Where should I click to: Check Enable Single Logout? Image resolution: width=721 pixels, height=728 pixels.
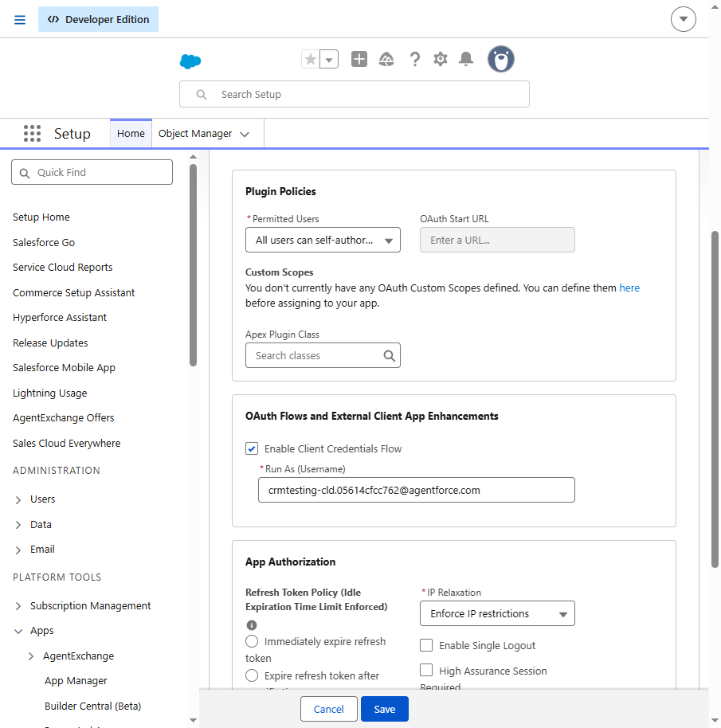(x=426, y=645)
